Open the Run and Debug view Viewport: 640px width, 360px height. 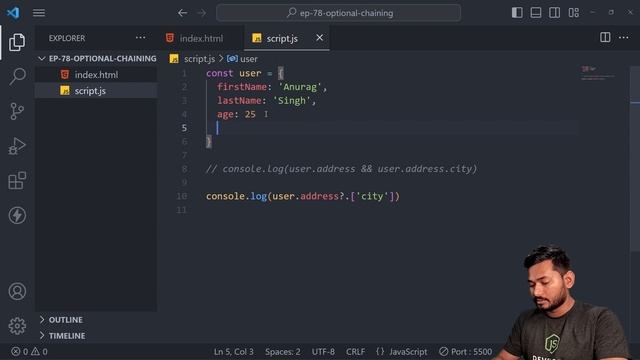click(17, 146)
